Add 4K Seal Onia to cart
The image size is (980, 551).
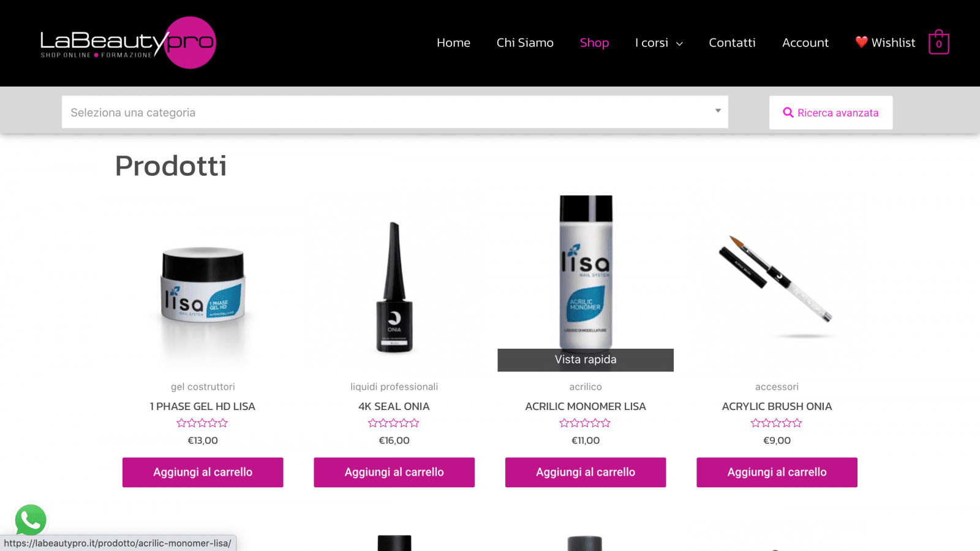tap(394, 472)
